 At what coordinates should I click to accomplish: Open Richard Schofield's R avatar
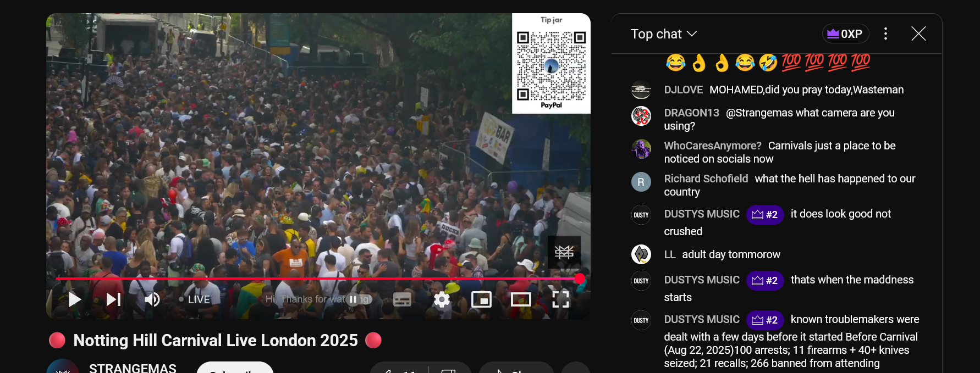641,182
